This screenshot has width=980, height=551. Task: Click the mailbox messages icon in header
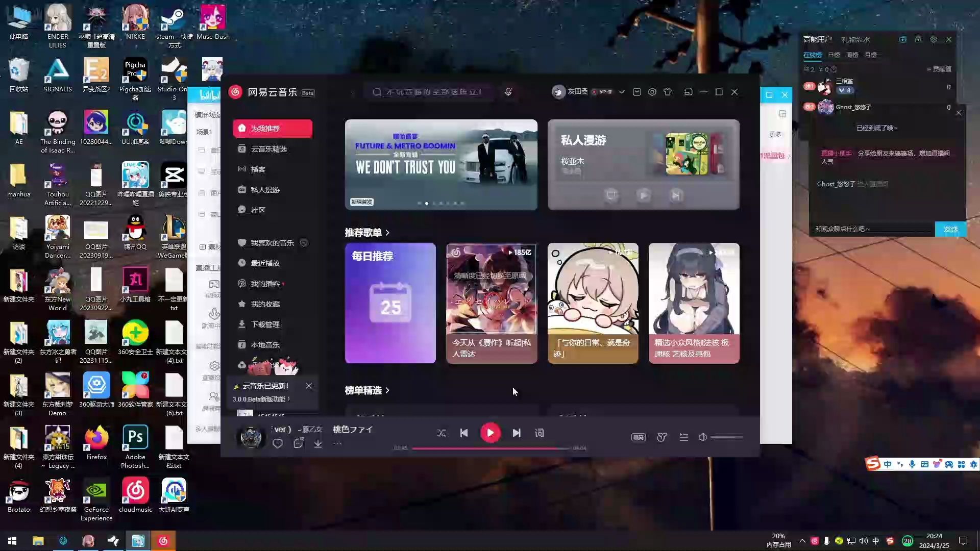[636, 92]
